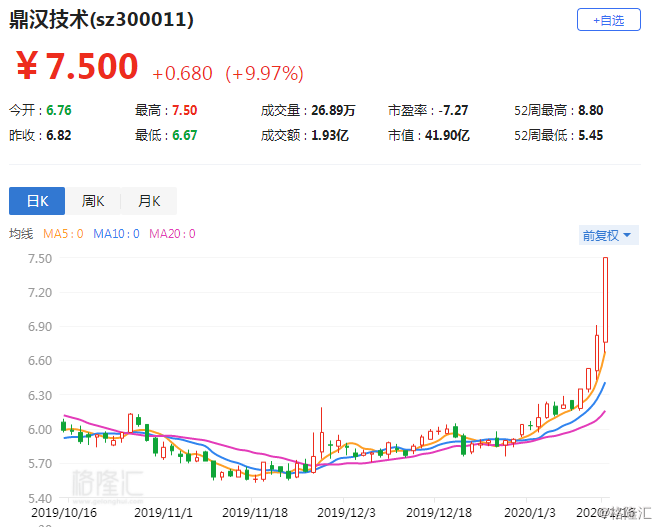Click the 2019/10/16 date axis label
The height and width of the screenshot is (527, 659).
(x=64, y=513)
